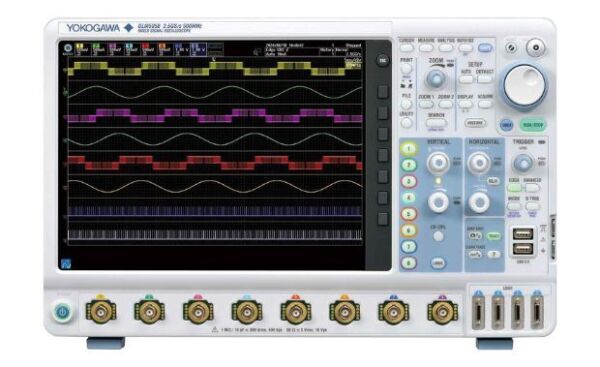This screenshot has width=600, height=367.
Task: Click the TRIGGER level knob
Action: point(523,163)
